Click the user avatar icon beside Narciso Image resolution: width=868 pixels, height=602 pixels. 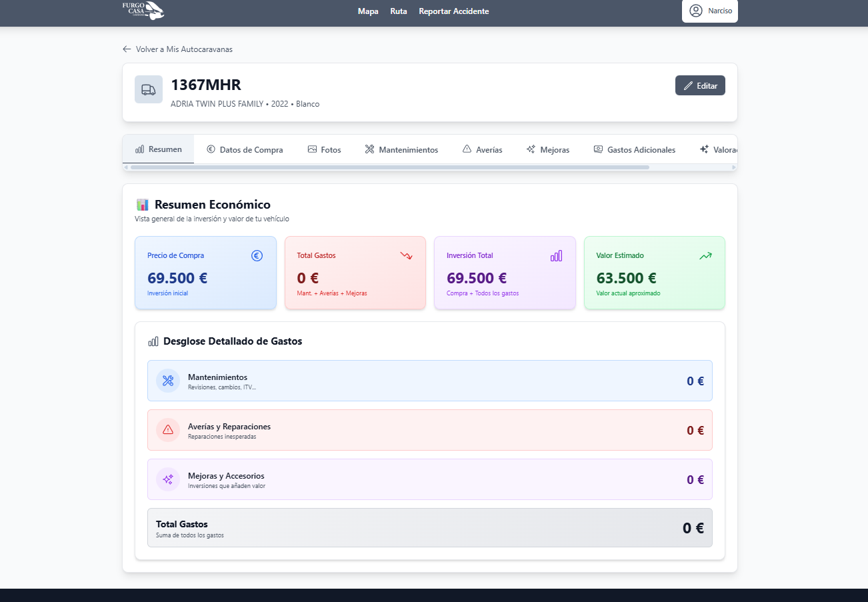point(696,11)
